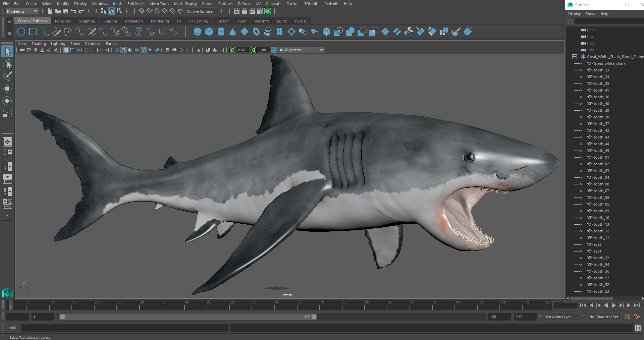Play the animation backwards

[606, 305]
